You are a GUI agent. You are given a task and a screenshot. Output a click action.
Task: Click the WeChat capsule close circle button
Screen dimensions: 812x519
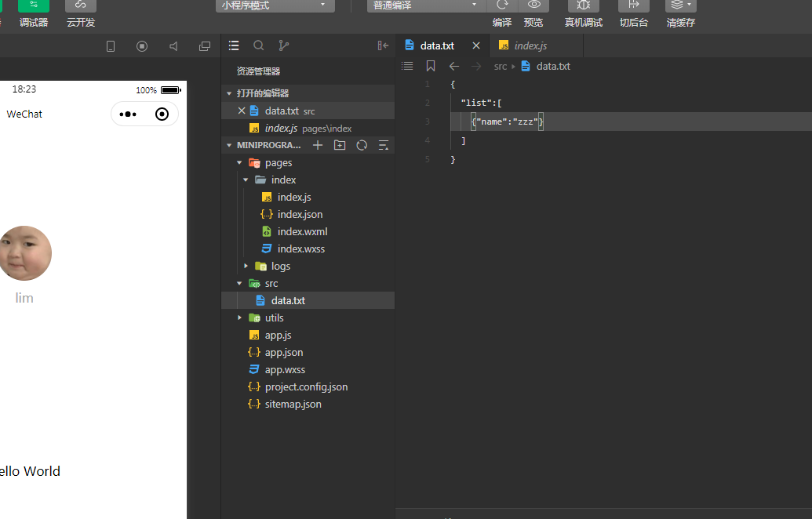162,114
